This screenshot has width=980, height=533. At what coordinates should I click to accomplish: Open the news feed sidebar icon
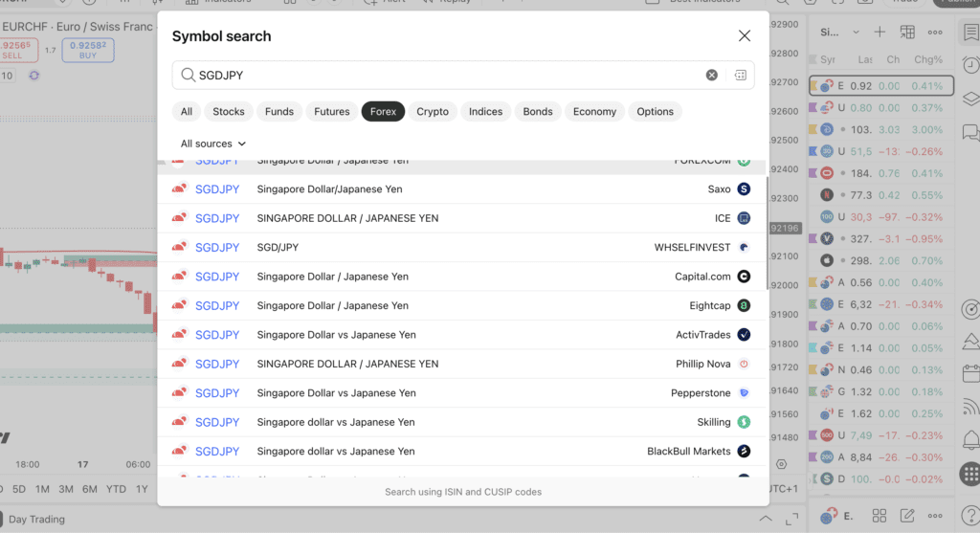click(x=970, y=407)
